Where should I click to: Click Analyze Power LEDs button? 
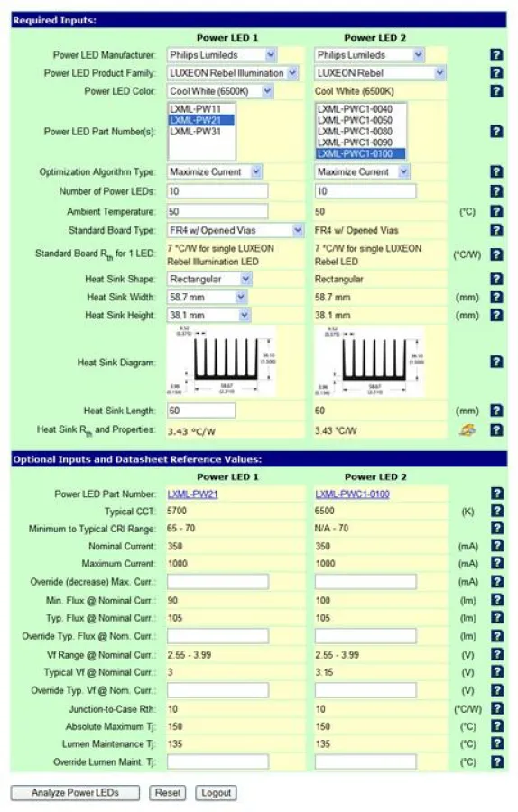[x=75, y=793]
